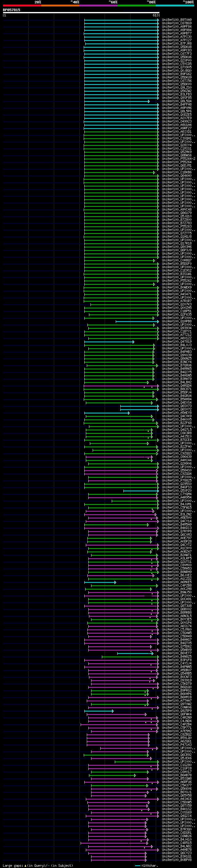
Task: Select hit UniRef100_A4IAC6
Action: point(177,799)
